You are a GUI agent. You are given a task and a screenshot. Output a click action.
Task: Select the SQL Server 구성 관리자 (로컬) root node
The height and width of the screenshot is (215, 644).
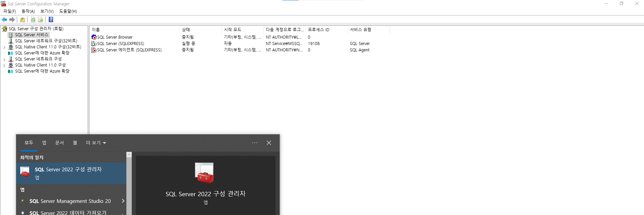coord(36,29)
